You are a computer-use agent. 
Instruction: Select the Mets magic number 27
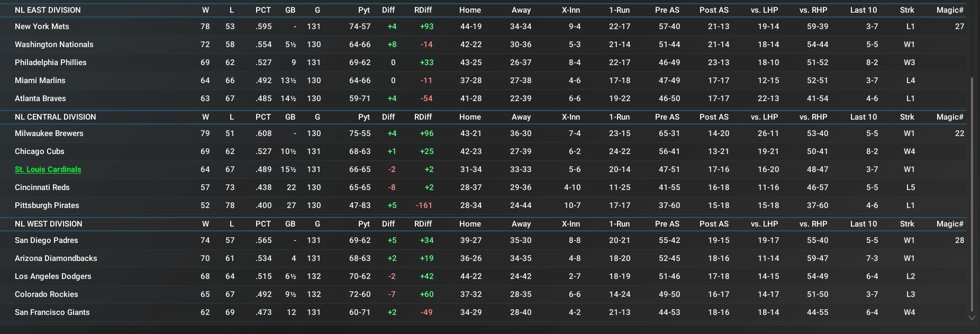click(959, 26)
